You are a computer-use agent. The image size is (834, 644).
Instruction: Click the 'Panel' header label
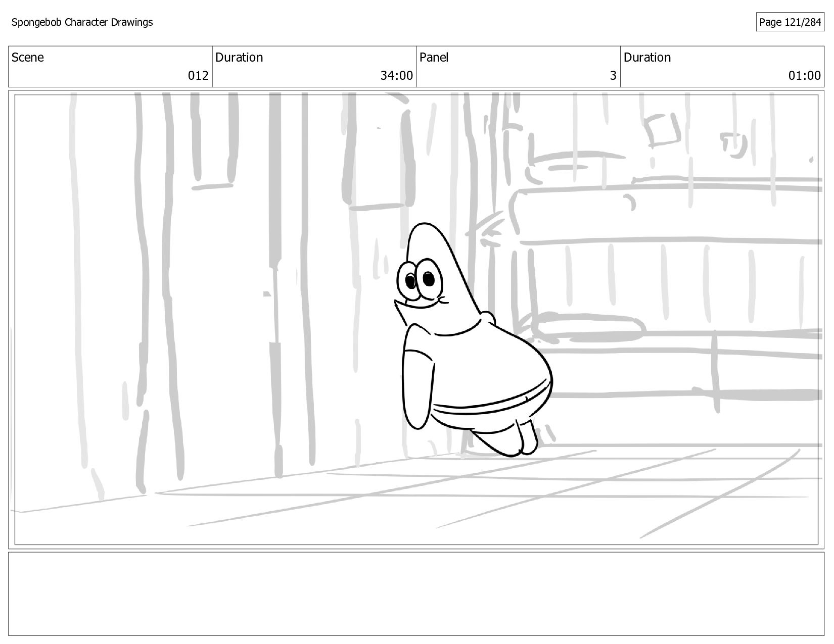click(434, 58)
